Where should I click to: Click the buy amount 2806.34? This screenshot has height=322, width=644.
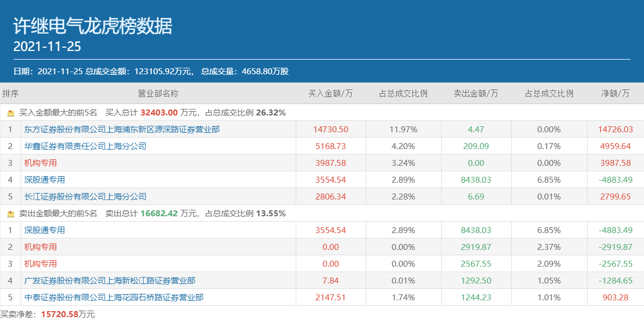pyautogui.click(x=330, y=196)
